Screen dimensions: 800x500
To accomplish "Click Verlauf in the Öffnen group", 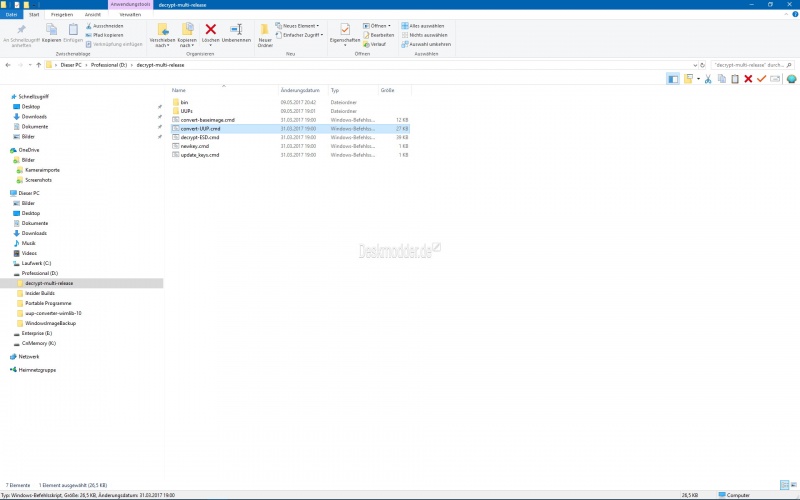I will pyautogui.click(x=374, y=44).
